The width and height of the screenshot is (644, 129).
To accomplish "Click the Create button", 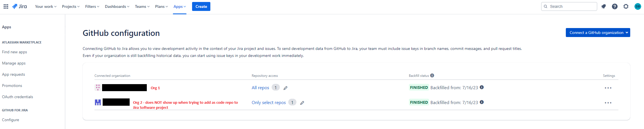I will tap(201, 6).
